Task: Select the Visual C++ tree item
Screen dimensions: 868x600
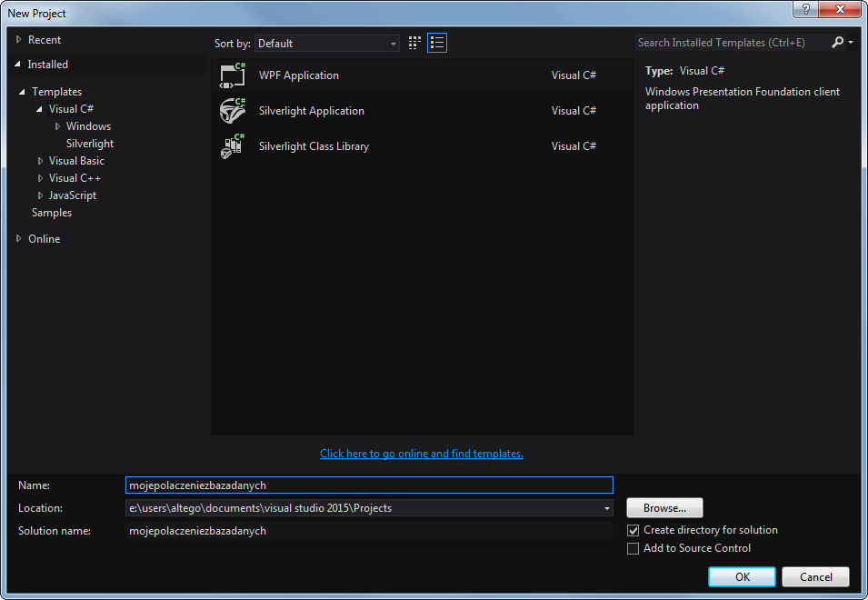Action: (75, 178)
